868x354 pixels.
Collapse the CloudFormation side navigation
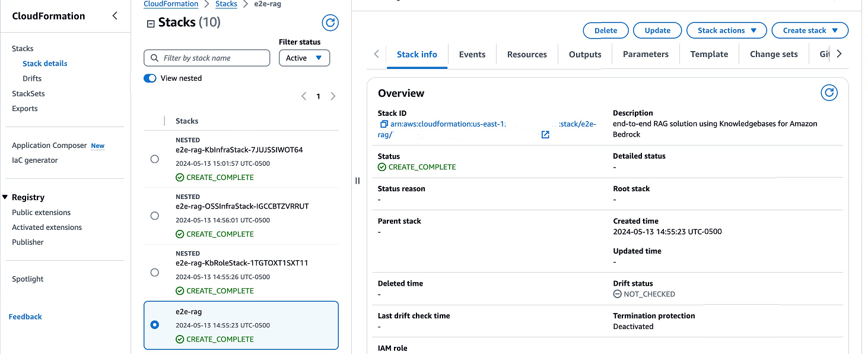click(115, 16)
